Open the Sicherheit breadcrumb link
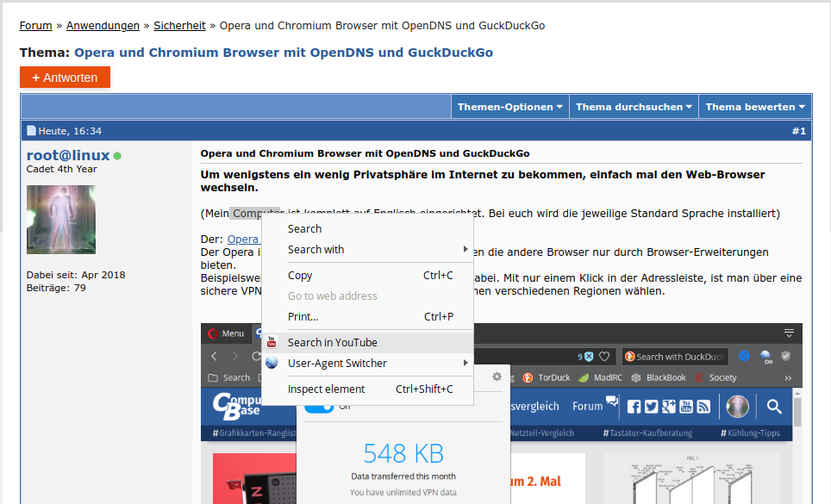Screen dimensions: 831x504 tap(179, 25)
